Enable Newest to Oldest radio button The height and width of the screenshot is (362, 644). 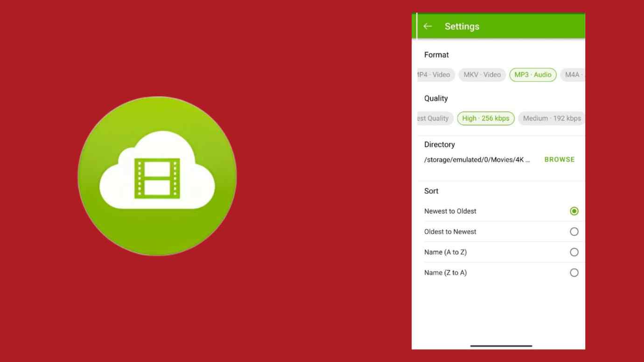(574, 211)
